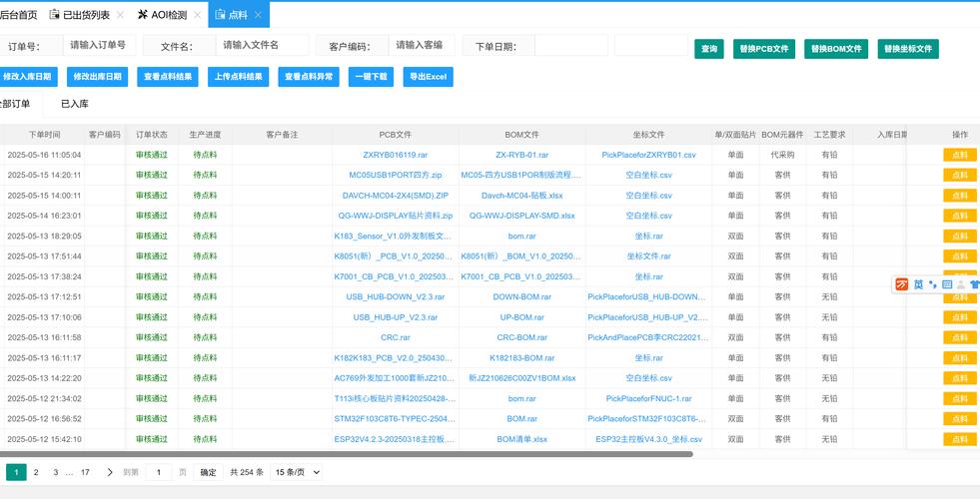Switch to the 全部订单 tab
Image resolution: width=980 pixels, height=499 pixels.
pos(15,104)
